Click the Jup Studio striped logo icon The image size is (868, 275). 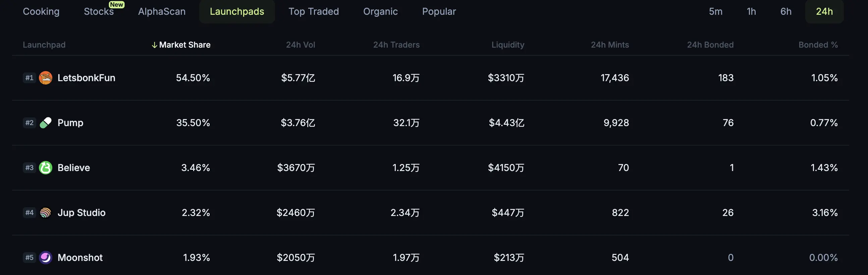(x=46, y=213)
